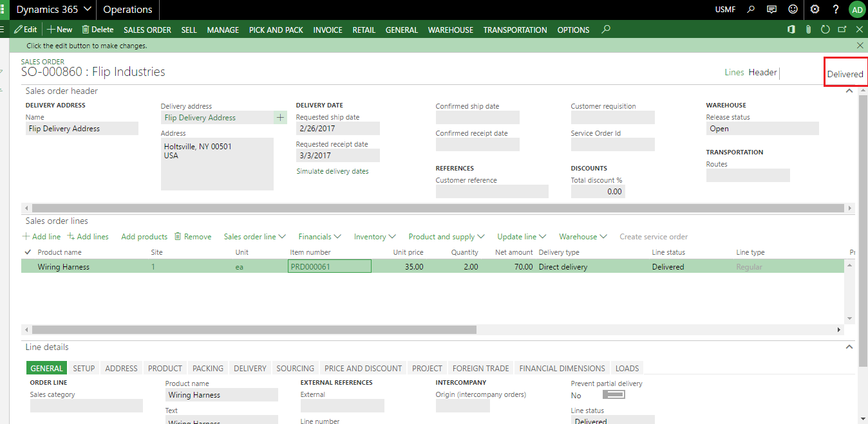Screen dimensions: 868x424
Task: Open form in new window icon
Action: pyautogui.click(x=842, y=30)
